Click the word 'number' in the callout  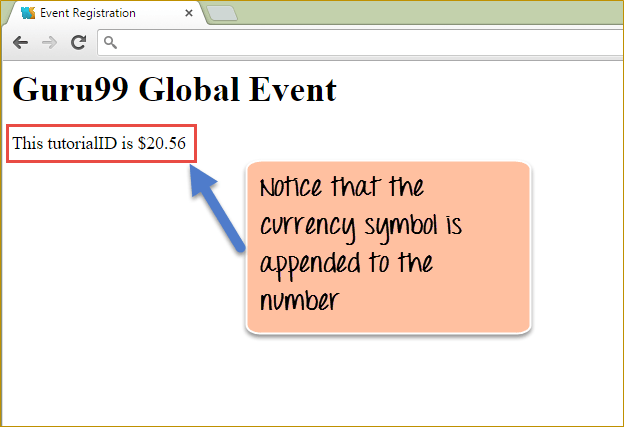tap(300, 301)
